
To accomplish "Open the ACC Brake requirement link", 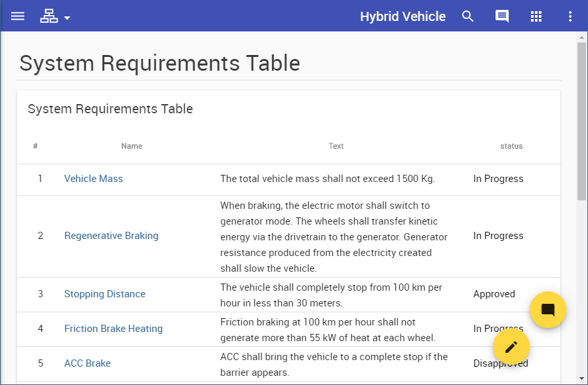I will tap(87, 363).
